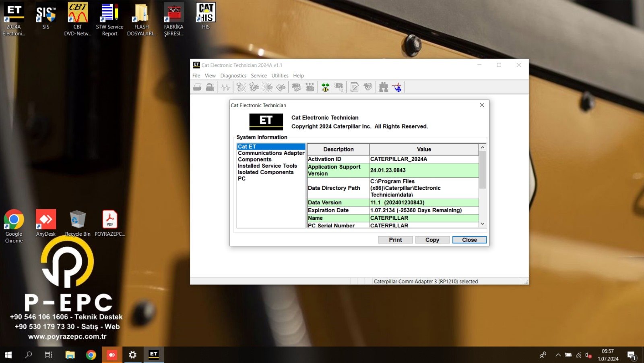Screen dimensions: 644x363
Task: Click the Expiration Date description cell
Action: click(338, 210)
